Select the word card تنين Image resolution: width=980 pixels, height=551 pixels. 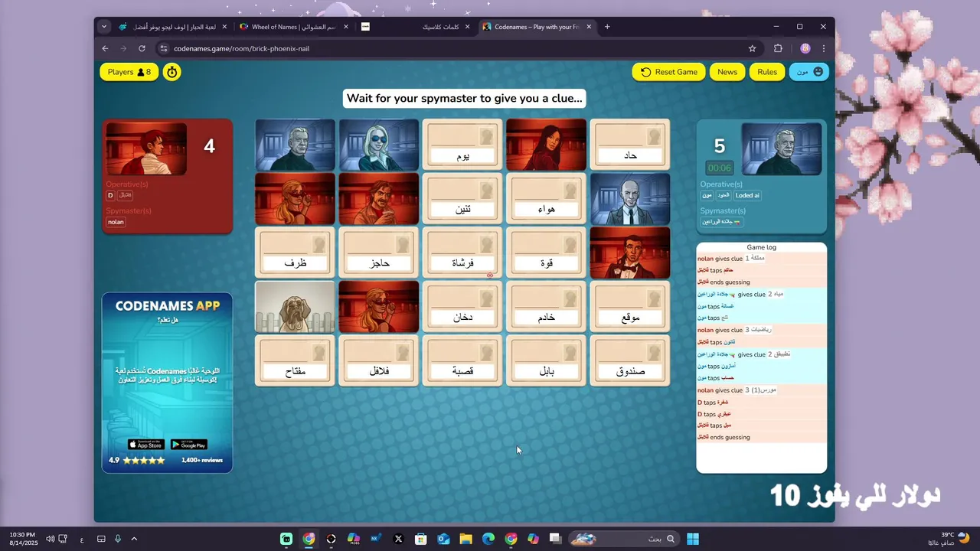click(462, 198)
